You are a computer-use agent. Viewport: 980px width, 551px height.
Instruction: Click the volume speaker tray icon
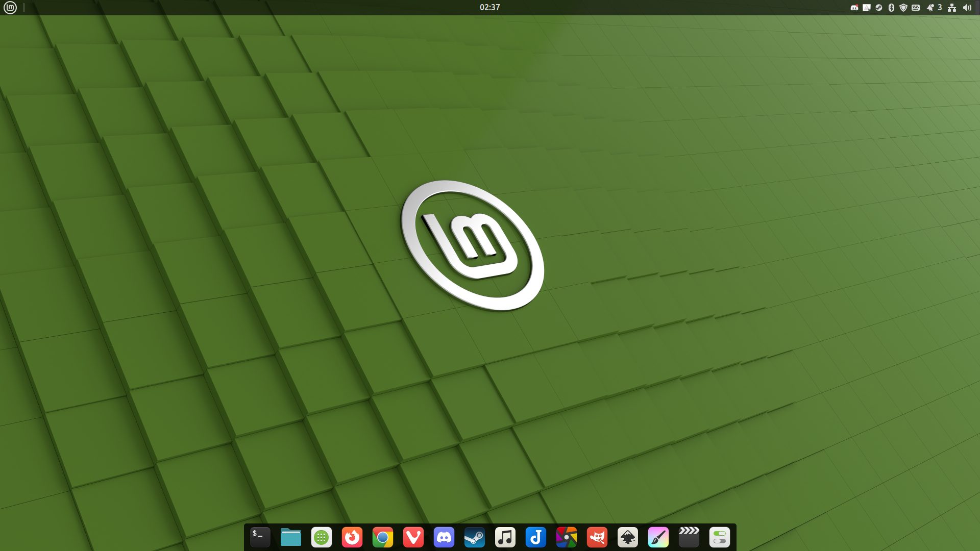point(967,8)
